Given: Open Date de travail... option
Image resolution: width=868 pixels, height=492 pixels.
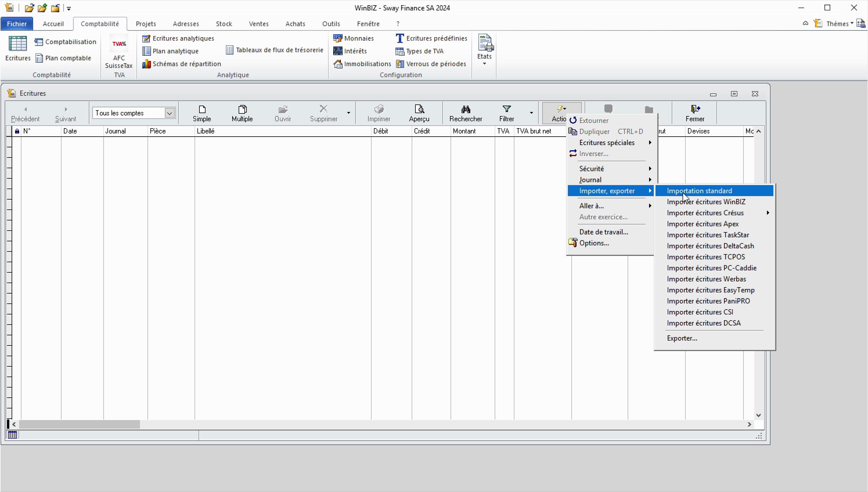Looking at the screenshot, I should [x=604, y=232].
